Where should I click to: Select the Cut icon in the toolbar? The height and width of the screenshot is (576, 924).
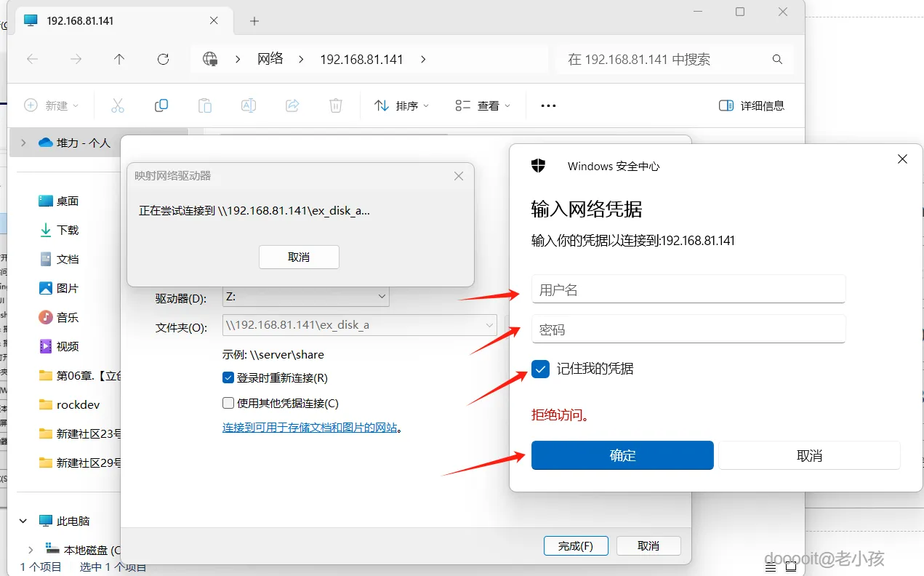point(118,105)
